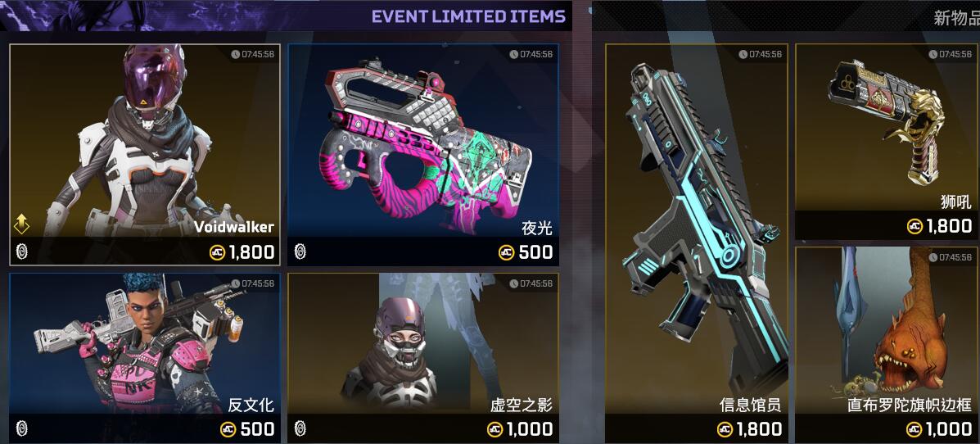Click the coin icon next to 夜光 500 price

506,252
